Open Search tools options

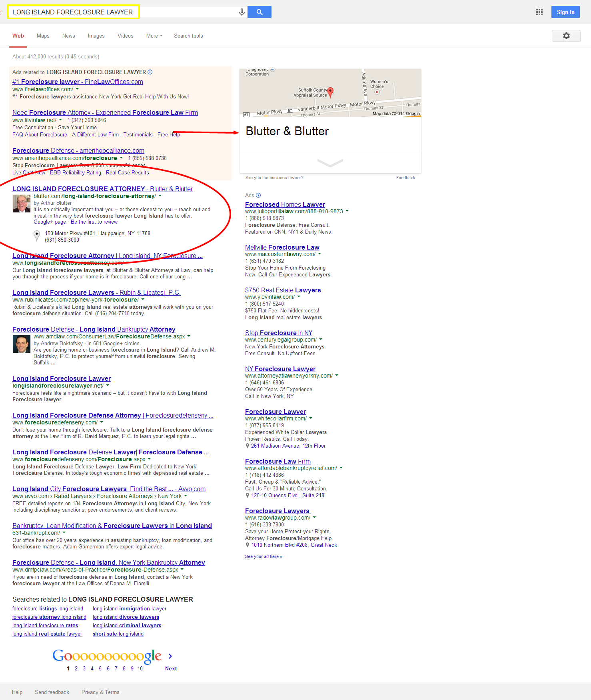click(188, 36)
